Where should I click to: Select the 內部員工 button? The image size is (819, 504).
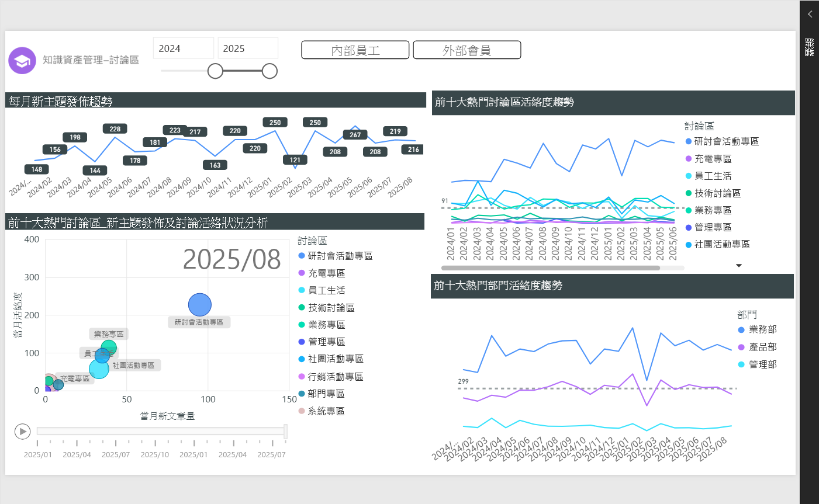[x=355, y=50]
